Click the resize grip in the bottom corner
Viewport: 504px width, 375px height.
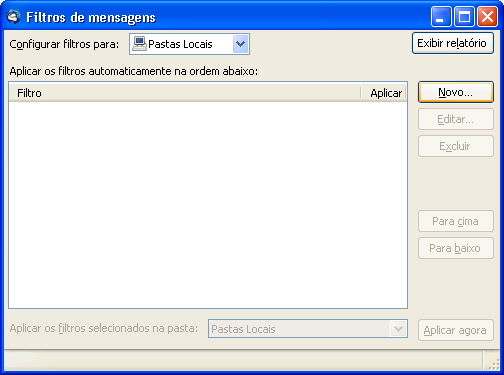(493, 364)
